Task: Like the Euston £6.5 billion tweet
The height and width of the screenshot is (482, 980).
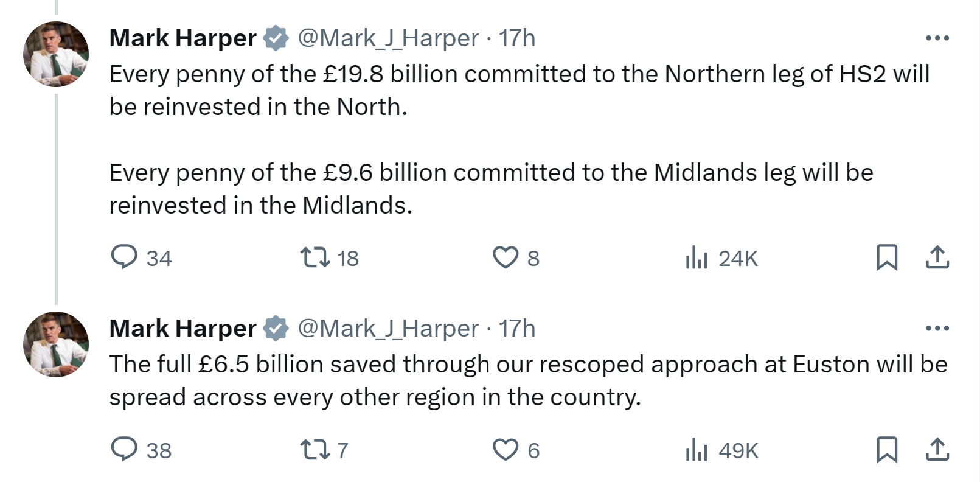Action: (x=505, y=449)
